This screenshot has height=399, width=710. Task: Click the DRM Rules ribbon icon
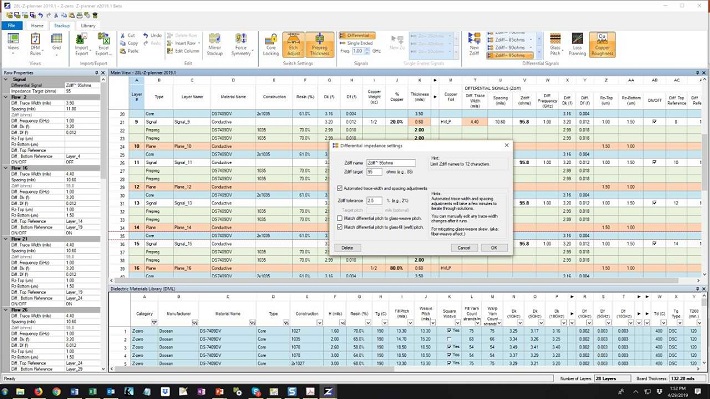(35, 44)
